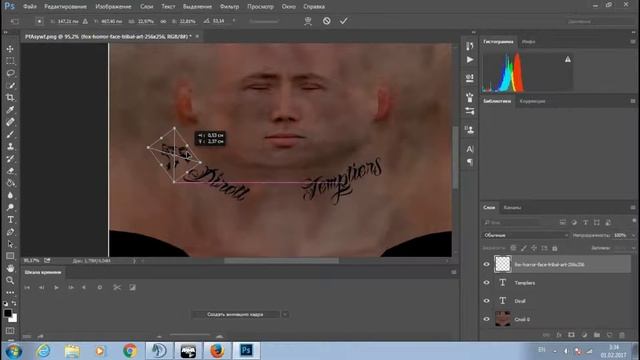Screen dimensions: 640x360
Task: Select the Pen tool
Action: click(10, 232)
